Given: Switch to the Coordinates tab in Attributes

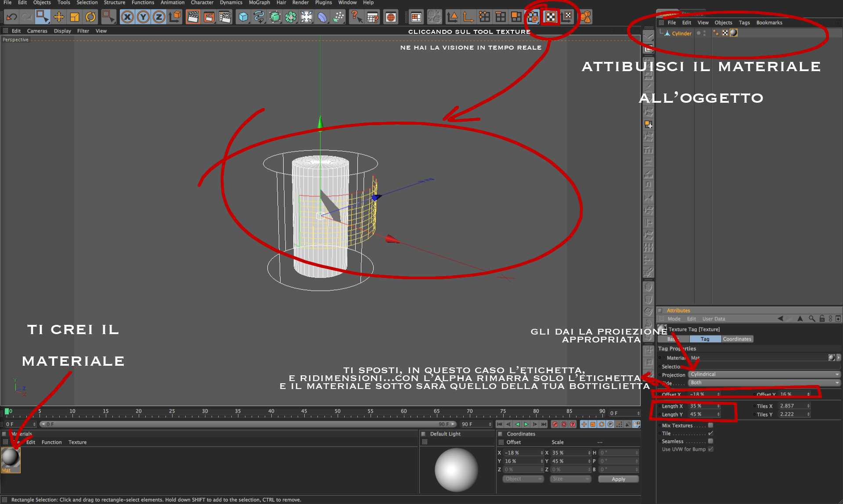Looking at the screenshot, I should (737, 339).
